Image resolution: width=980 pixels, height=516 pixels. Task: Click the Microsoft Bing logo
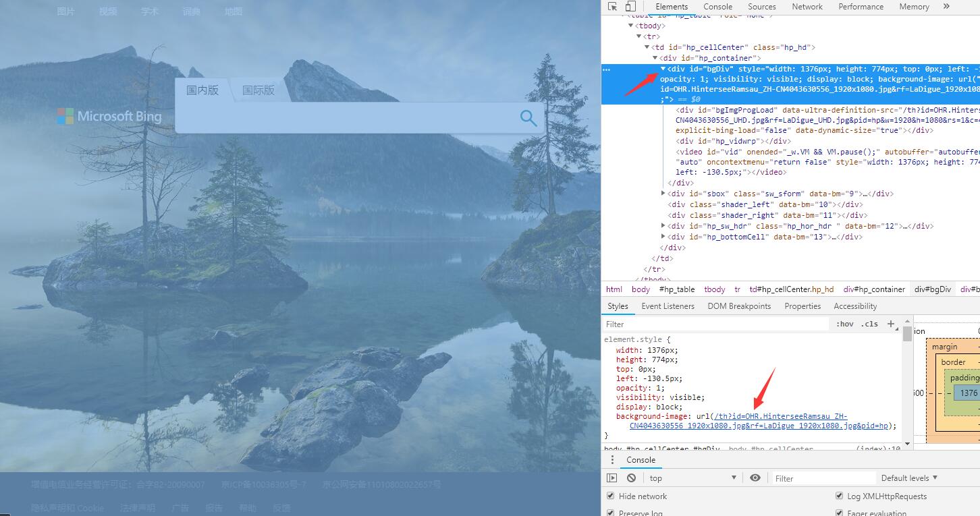pyautogui.click(x=109, y=116)
